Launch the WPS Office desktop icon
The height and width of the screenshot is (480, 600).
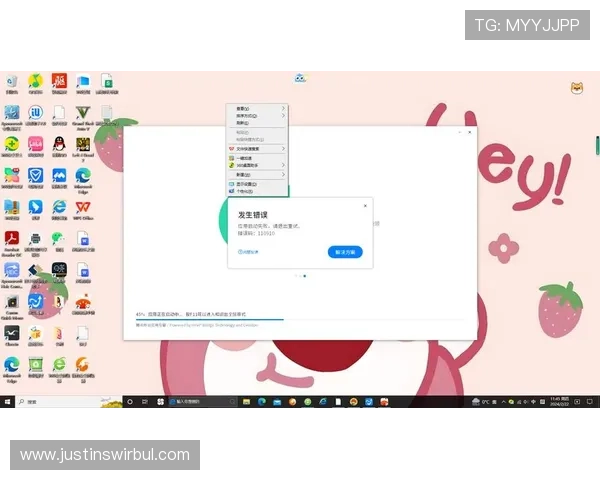pyautogui.click(x=83, y=208)
